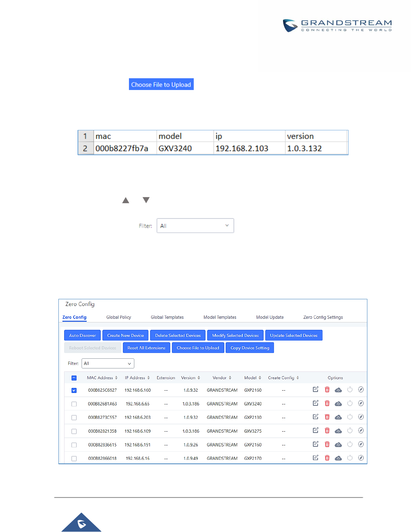
Task: Click Update Selected Devices button
Action: pyautogui.click(x=294, y=335)
